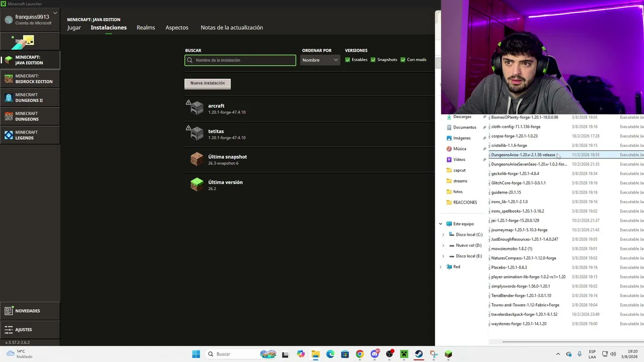Expand the franquiss9913 account menu
Screen dimensions: 644x362
pyautogui.click(x=55, y=13)
